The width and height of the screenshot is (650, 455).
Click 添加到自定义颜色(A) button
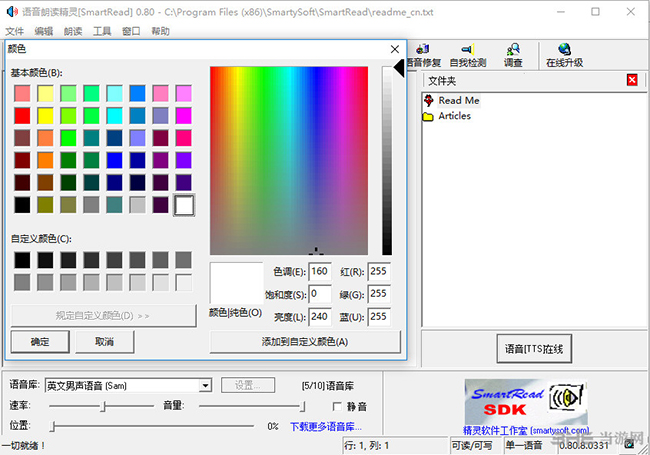click(305, 341)
